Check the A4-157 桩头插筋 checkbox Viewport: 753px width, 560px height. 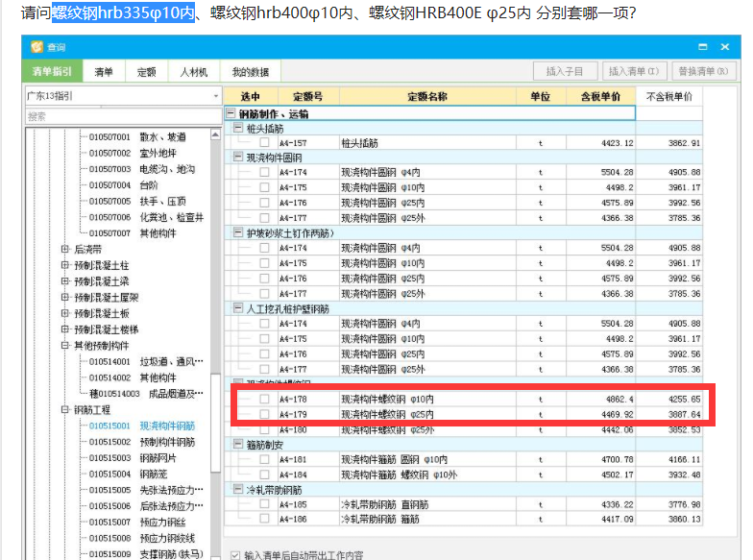point(264,142)
